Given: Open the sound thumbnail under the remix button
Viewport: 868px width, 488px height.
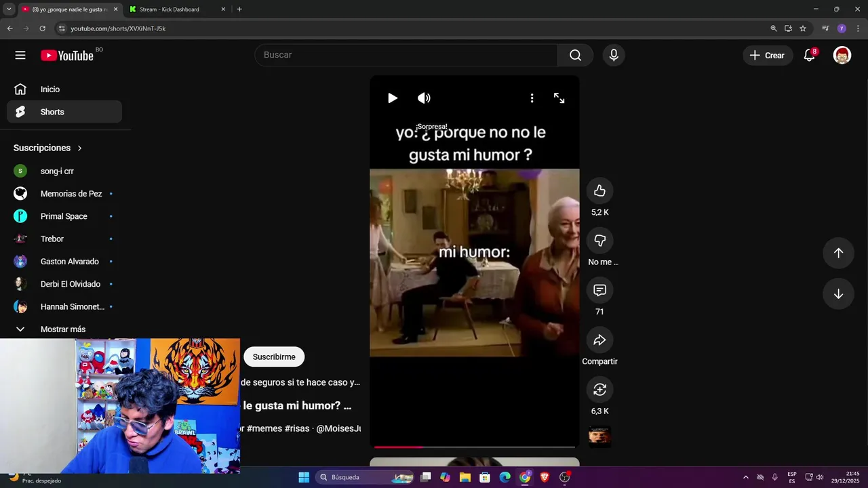Looking at the screenshot, I should [x=599, y=436].
